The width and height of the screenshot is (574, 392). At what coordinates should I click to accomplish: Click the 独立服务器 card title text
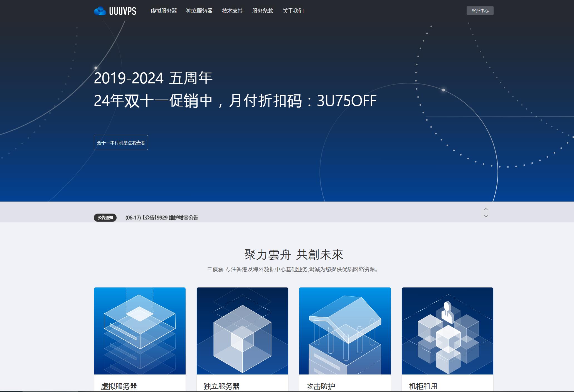tap(222, 386)
